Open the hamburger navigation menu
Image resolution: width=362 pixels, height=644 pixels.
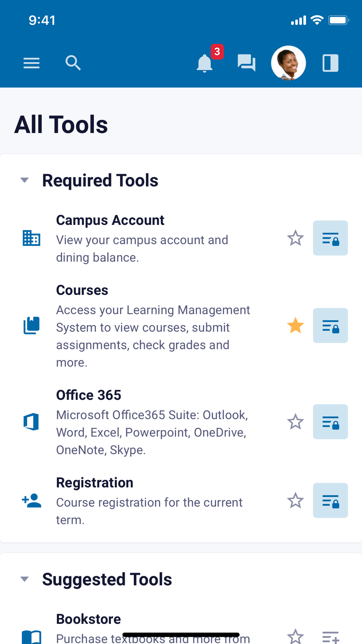click(x=31, y=63)
